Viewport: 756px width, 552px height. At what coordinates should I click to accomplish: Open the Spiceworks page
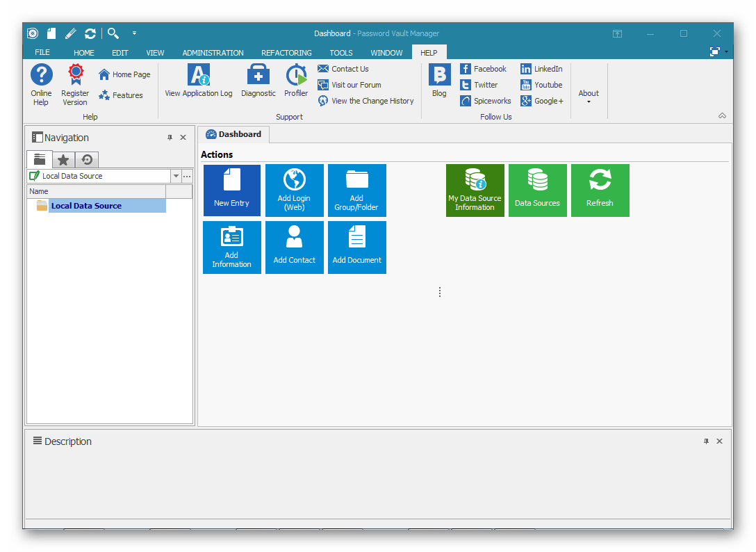486,101
